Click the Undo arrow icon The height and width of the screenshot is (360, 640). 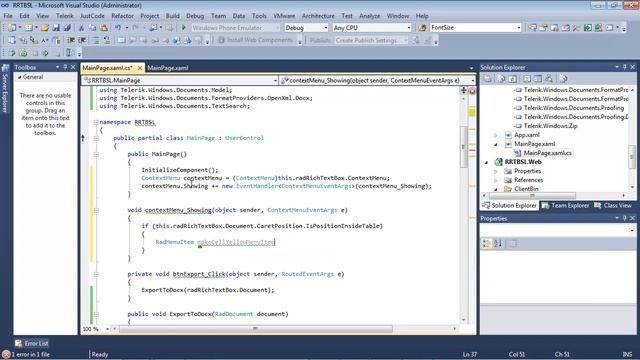pos(118,28)
